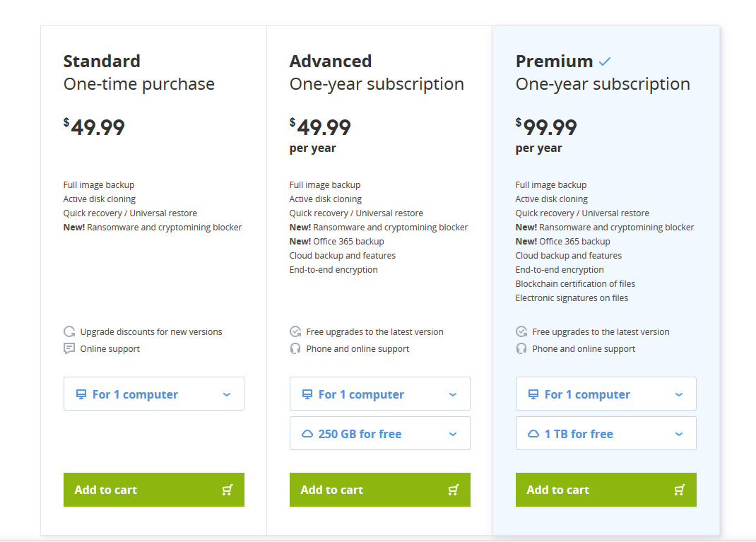
Task: Click the upgrade discounts refresh icon under Standard
Action: [69, 331]
